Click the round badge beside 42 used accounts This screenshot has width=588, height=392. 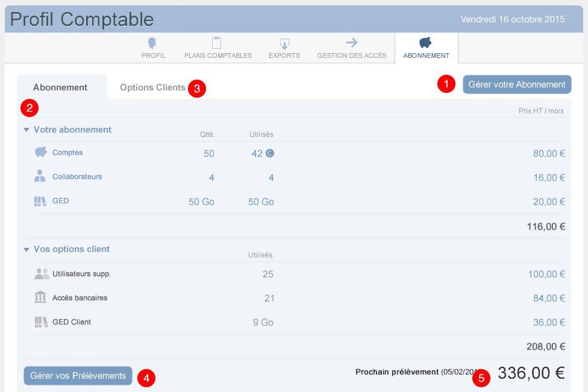[x=270, y=153]
